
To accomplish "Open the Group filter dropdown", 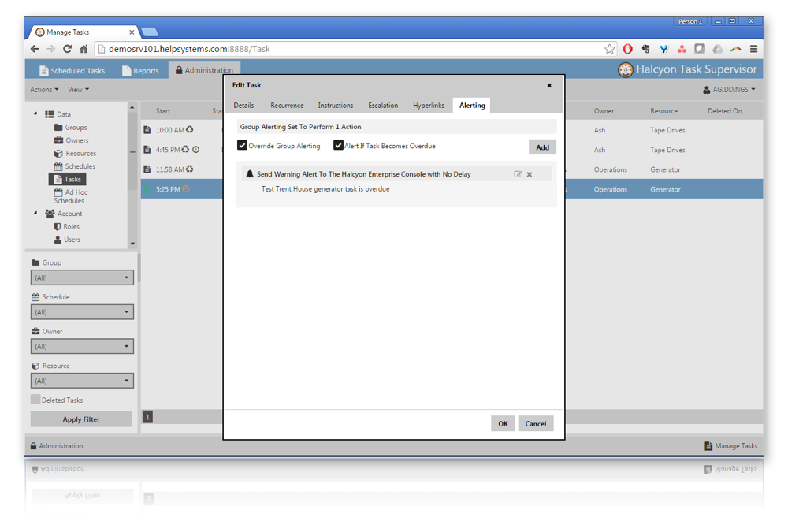I will pos(82,277).
